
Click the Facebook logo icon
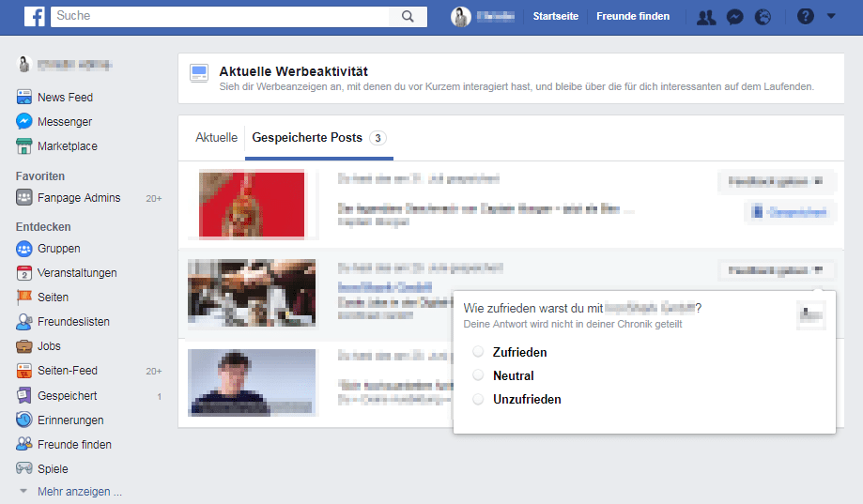click(34, 17)
